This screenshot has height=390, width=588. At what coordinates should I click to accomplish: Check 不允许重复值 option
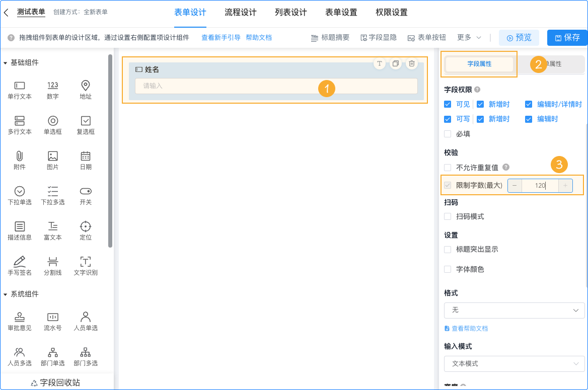click(447, 167)
